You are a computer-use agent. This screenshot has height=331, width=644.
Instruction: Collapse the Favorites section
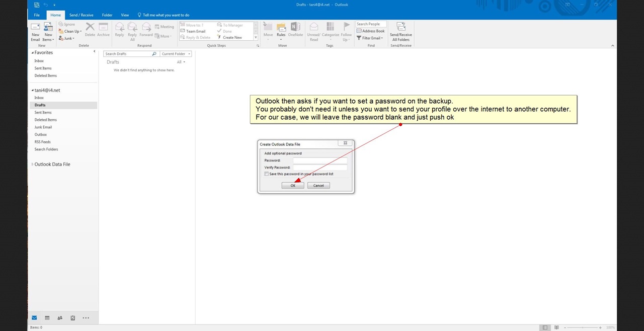click(x=33, y=53)
